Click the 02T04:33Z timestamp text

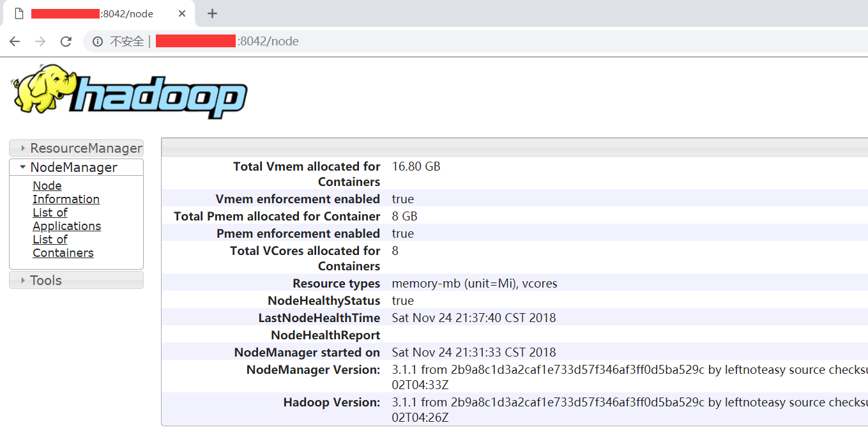(x=420, y=385)
